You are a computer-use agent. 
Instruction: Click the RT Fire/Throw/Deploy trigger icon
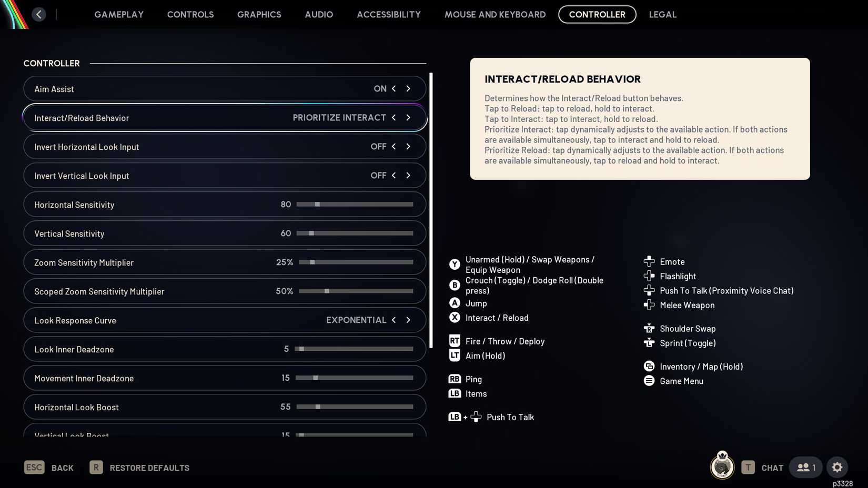[455, 341]
